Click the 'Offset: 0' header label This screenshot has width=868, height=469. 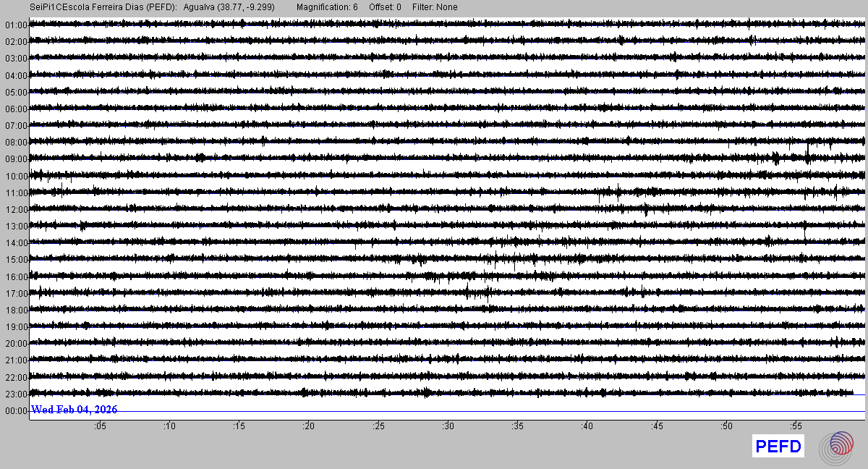point(385,7)
